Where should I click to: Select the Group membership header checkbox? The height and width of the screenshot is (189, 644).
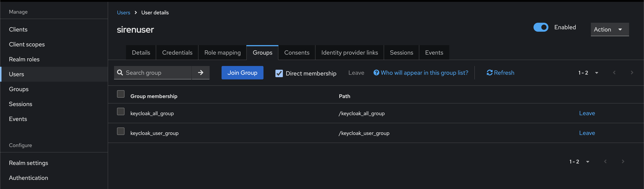(121, 94)
